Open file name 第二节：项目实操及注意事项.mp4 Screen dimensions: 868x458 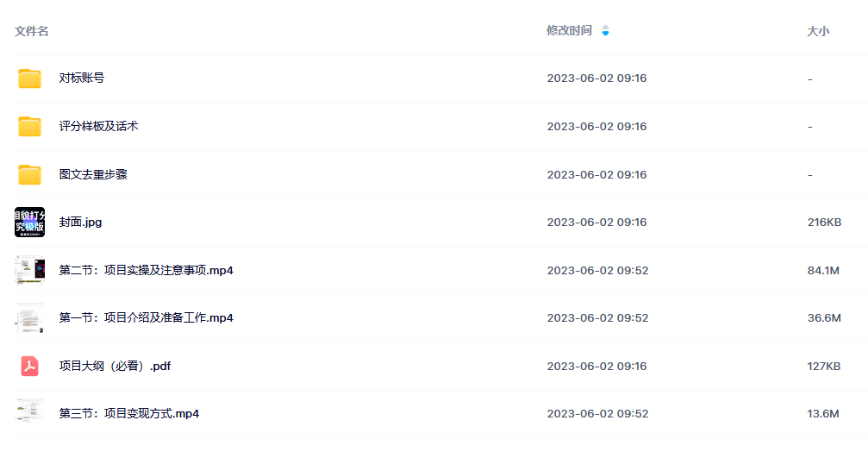(x=147, y=270)
